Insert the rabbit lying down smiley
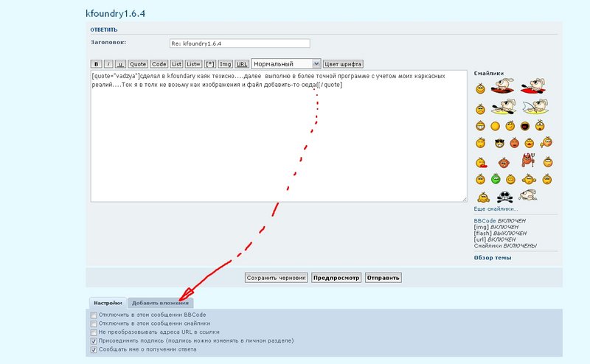Screen dimensions: 590x364 (x=527, y=195)
